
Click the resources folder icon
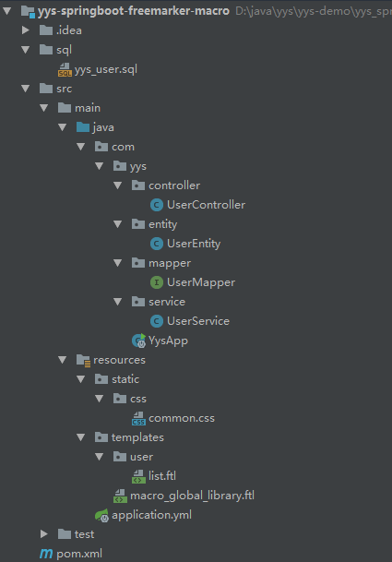(x=83, y=360)
